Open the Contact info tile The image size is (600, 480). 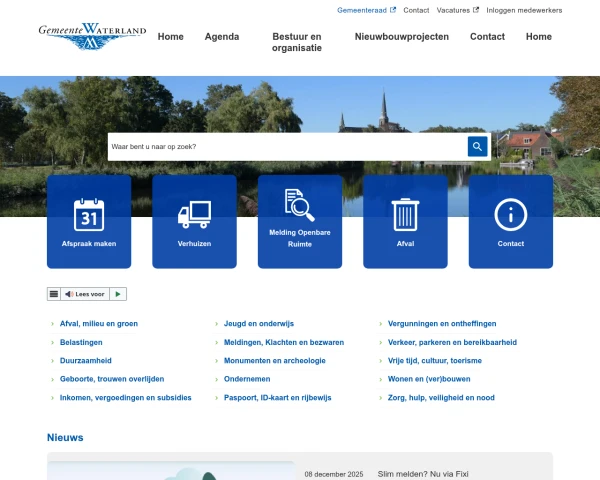(510, 221)
